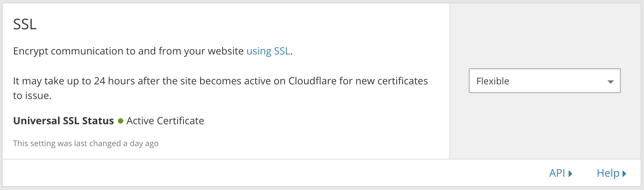Open the Help link in the footer
Viewport: 644px width, 190px height.
click(x=608, y=173)
